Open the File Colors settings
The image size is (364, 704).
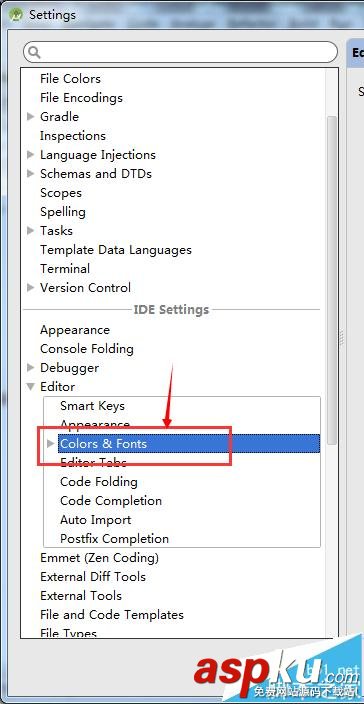tap(70, 79)
